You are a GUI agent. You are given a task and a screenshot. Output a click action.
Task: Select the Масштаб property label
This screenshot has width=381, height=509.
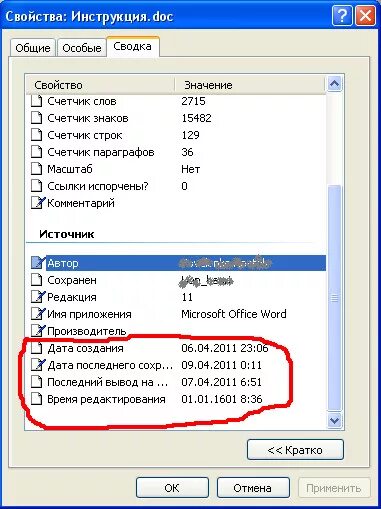70,169
